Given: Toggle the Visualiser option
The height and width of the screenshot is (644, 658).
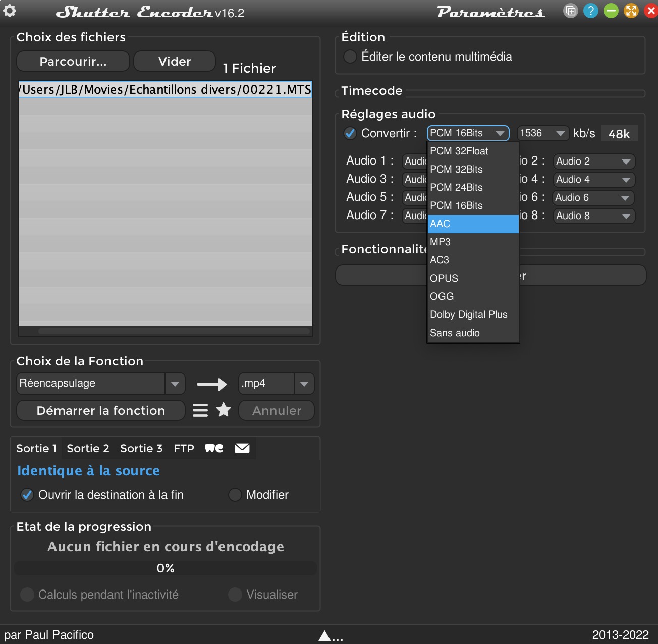Looking at the screenshot, I should coord(235,595).
